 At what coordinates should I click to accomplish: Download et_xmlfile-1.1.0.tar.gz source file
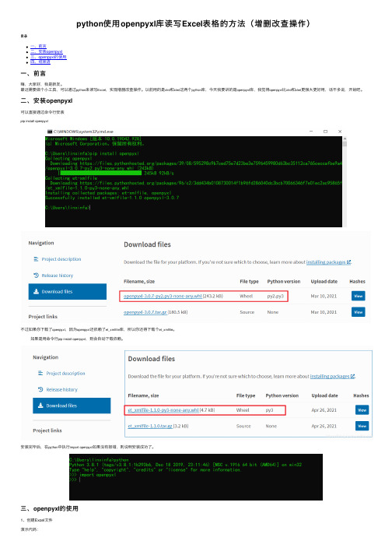click(150, 426)
